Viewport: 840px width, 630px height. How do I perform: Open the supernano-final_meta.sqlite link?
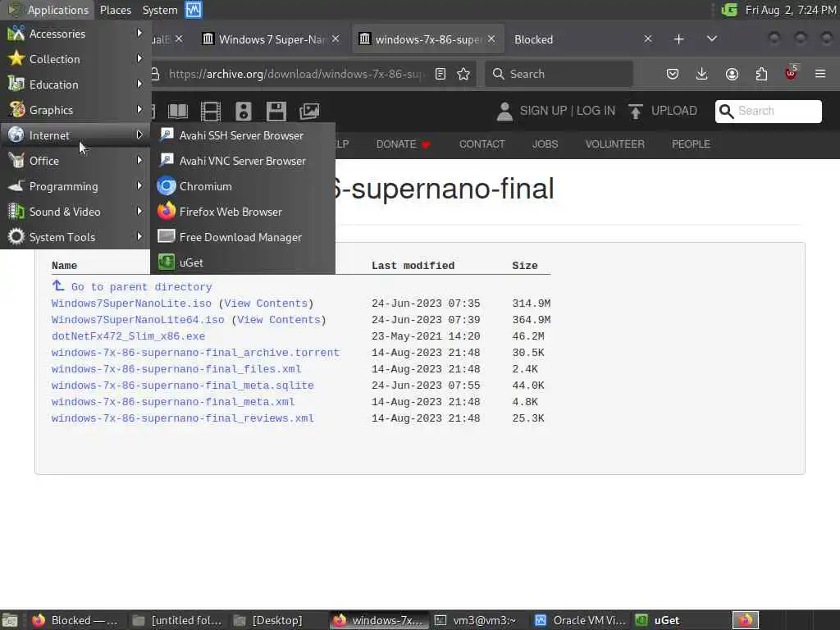pos(183,386)
